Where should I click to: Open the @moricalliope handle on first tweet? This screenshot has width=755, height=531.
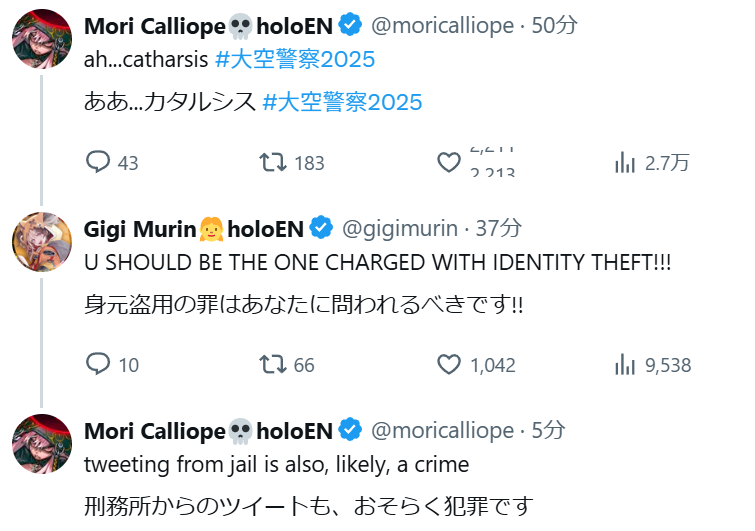pyautogui.click(x=442, y=26)
